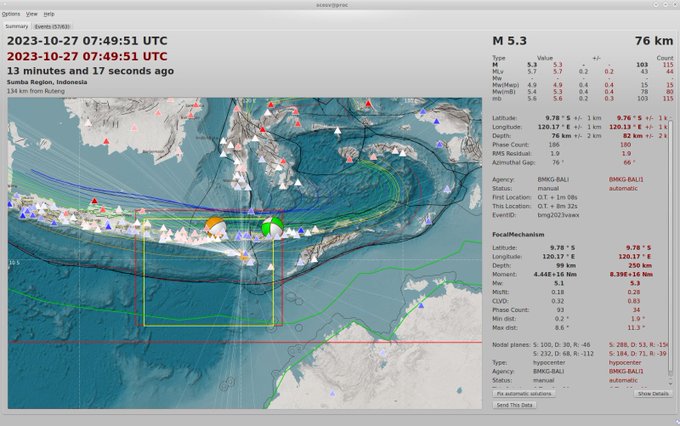Click the white station triangle on western Timor

tap(314, 259)
